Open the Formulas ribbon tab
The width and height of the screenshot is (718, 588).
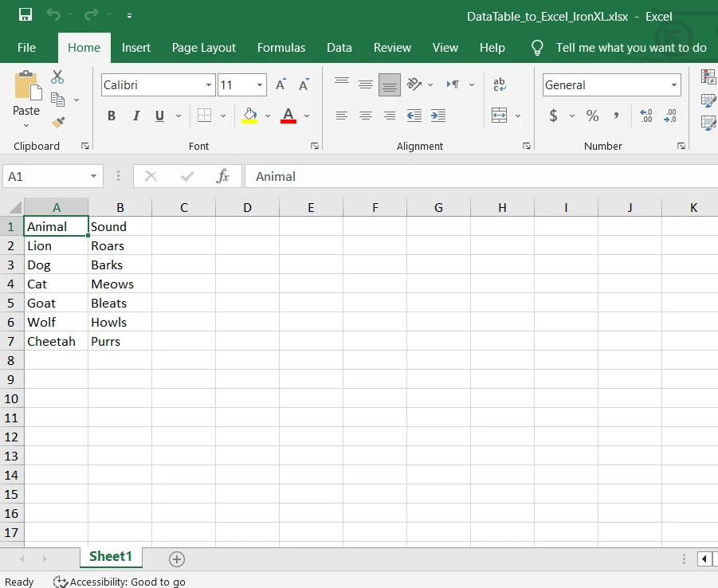pyautogui.click(x=281, y=48)
